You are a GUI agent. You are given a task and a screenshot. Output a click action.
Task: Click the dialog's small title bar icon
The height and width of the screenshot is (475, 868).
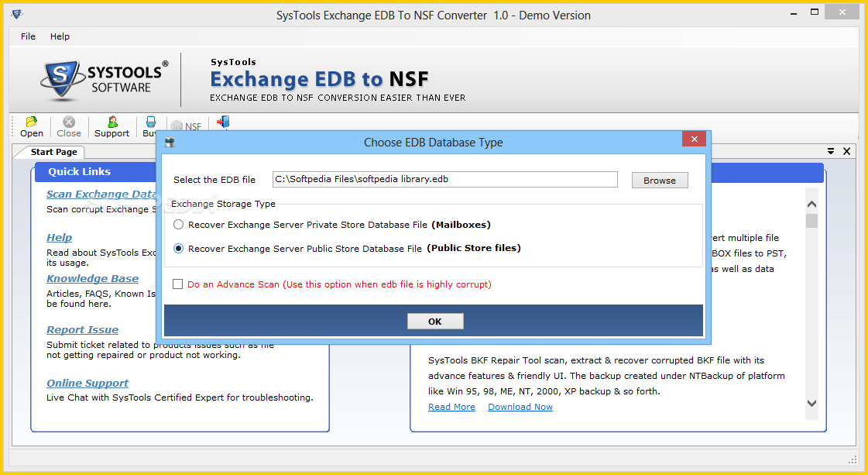tap(170, 143)
